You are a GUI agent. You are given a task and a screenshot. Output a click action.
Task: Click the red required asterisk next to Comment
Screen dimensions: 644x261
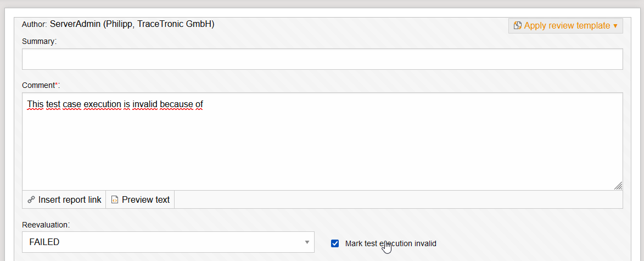click(55, 85)
